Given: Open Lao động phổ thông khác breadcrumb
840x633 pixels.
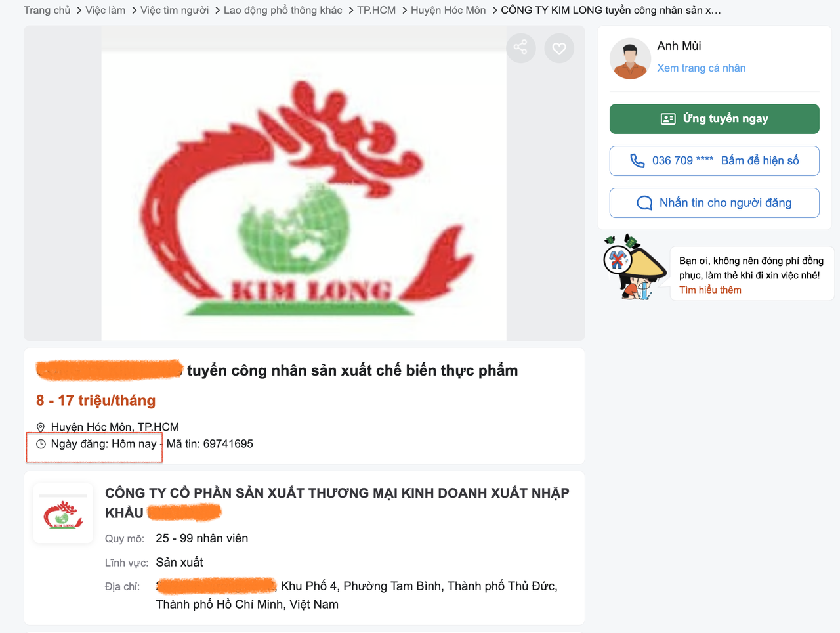Looking at the screenshot, I should [x=283, y=10].
